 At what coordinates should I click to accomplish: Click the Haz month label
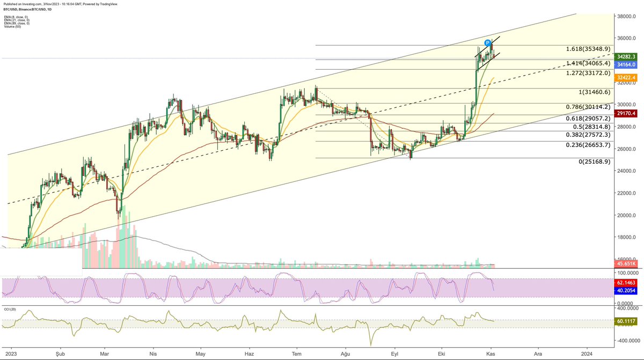click(x=249, y=354)
